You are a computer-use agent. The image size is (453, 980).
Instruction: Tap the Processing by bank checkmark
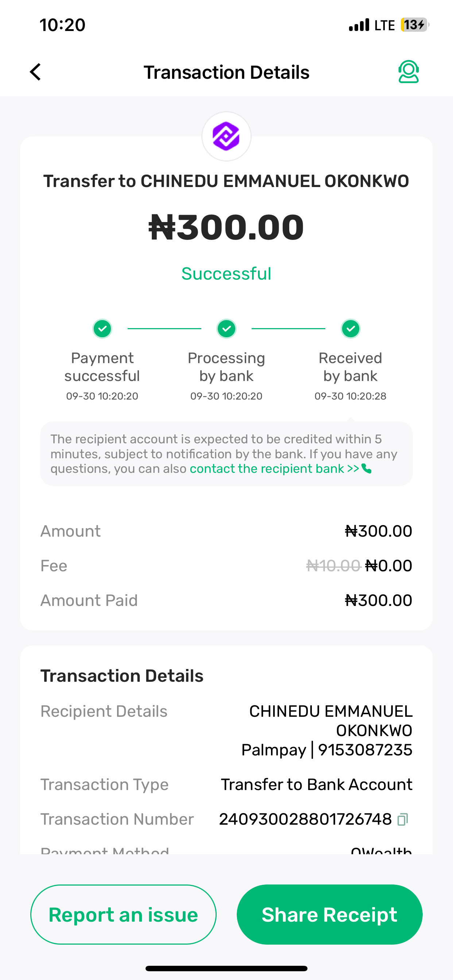[226, 328]
